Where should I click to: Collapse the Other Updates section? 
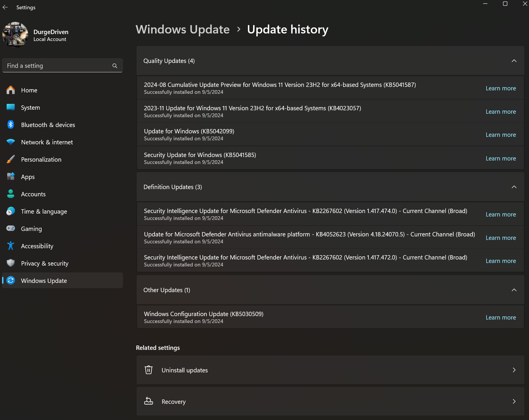514,290
